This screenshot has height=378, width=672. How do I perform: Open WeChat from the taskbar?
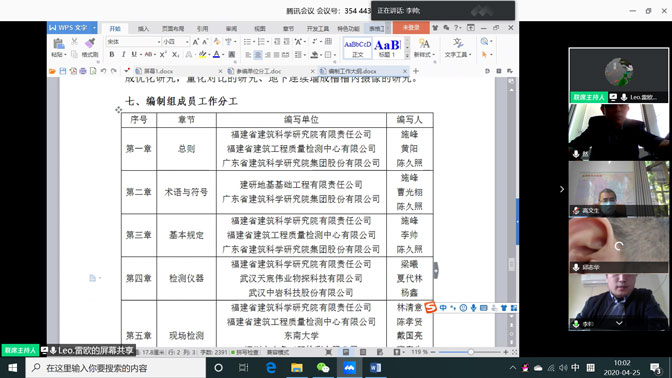(323, 368)
